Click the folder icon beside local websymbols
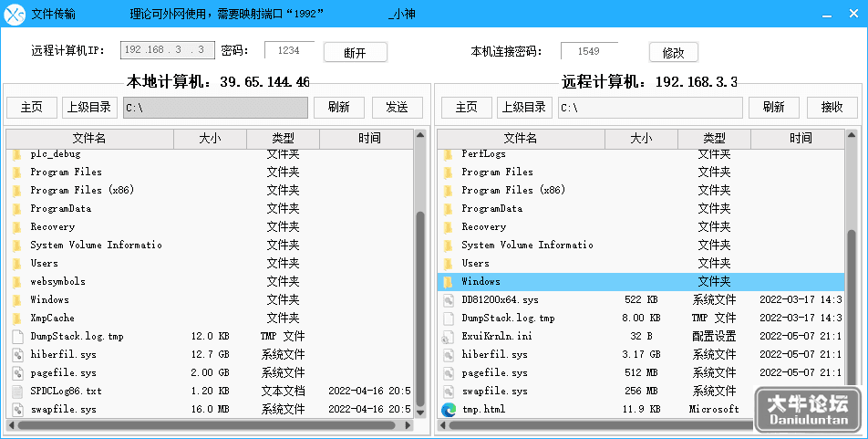Screen dimensions: 868x439 [x=17, y=282]
